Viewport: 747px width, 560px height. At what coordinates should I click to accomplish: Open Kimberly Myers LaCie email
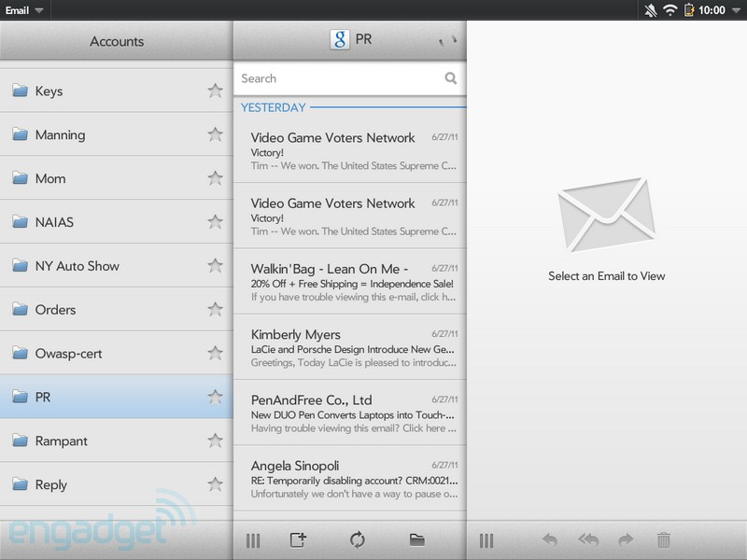pos(349,347)
